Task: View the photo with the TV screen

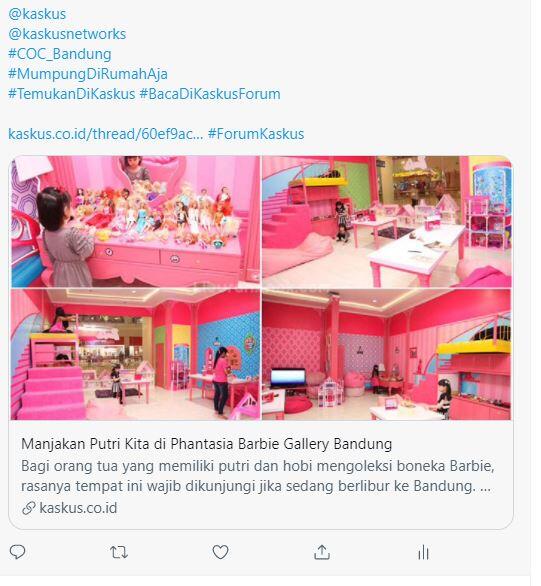Action: click(x=387, y=354)
